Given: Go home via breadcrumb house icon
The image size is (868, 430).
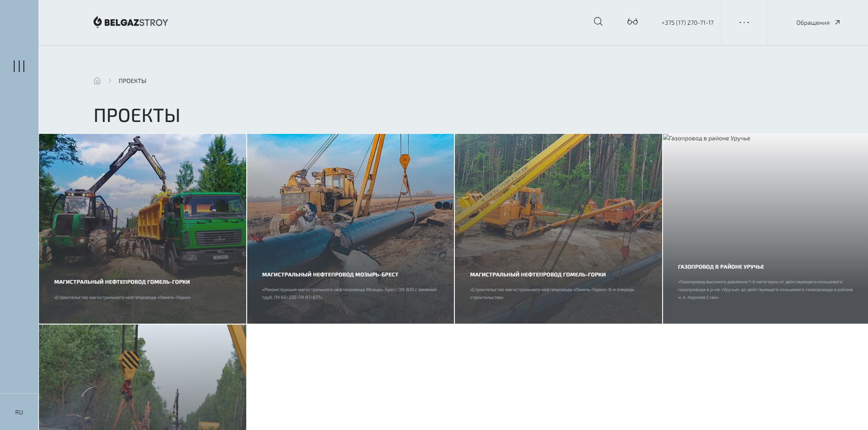Looking at the screenshot, I should pyautogui.click(x=97, y=81).
